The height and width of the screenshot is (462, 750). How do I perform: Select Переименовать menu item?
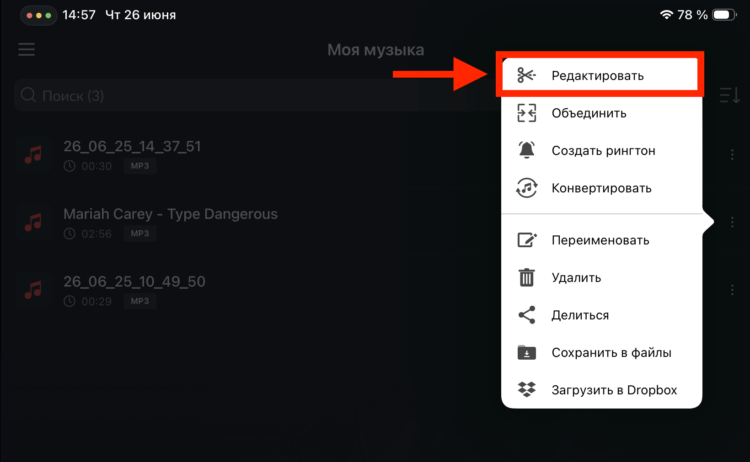click(602, 240)
